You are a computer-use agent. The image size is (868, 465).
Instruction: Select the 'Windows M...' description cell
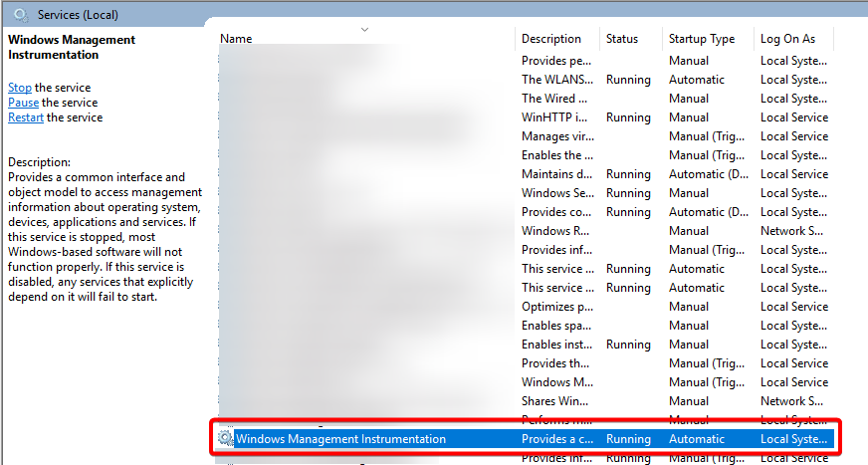pyautogui.click(x=556, y=382)
